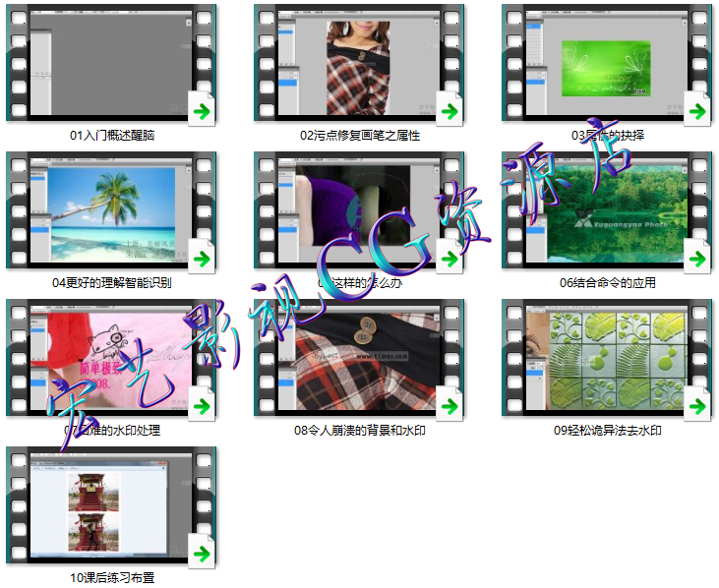Click the green arrow shortcut icon on 02污点修复画笔之属性

[449, 108]
